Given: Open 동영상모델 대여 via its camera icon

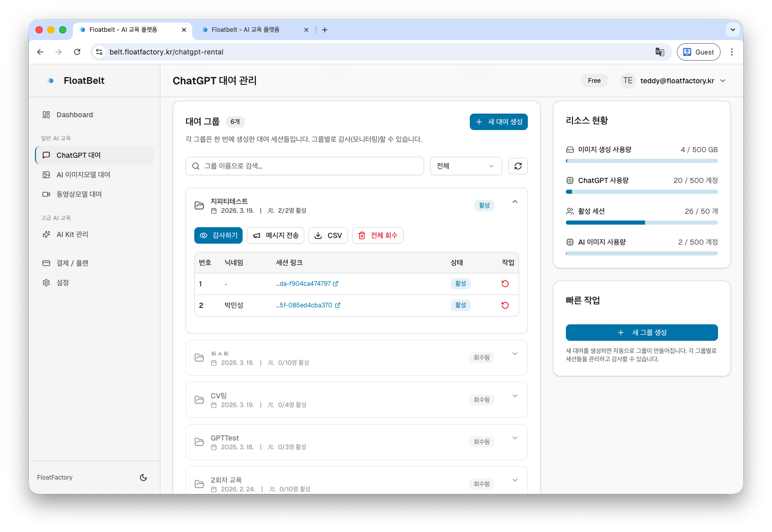Looking at the screenshot, I should [x=47, y=194].
